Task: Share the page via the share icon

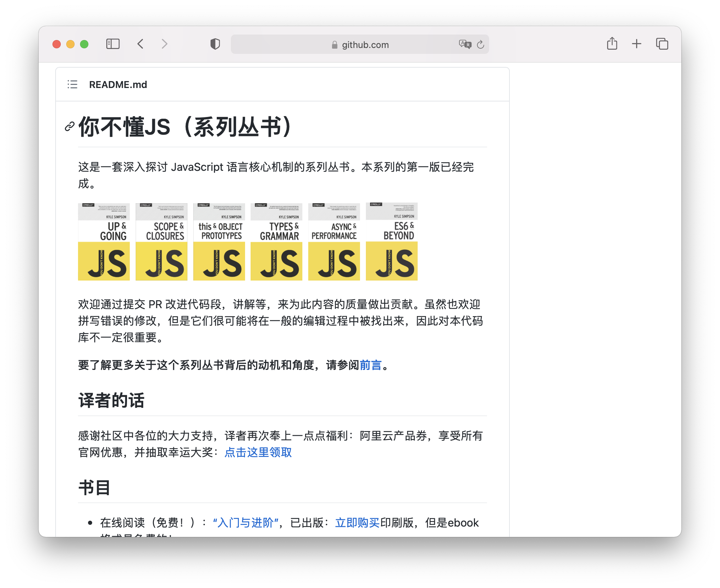Action: pyautogui.click(x=612, y=44)
